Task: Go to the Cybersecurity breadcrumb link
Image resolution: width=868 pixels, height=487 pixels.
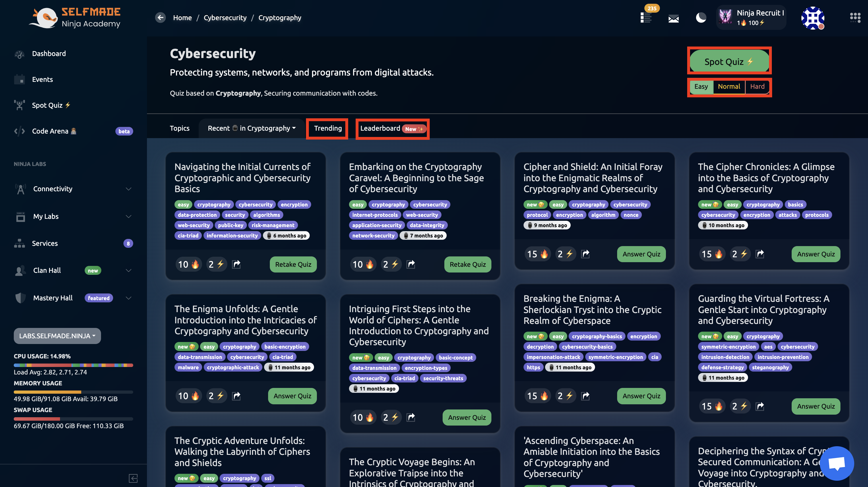Action: click(225, 18)
